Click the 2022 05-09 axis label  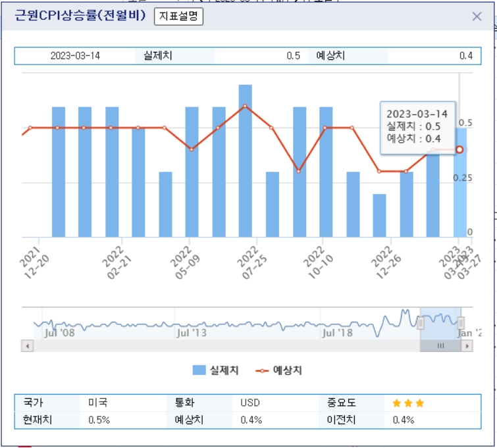click(x=185, y=263)
